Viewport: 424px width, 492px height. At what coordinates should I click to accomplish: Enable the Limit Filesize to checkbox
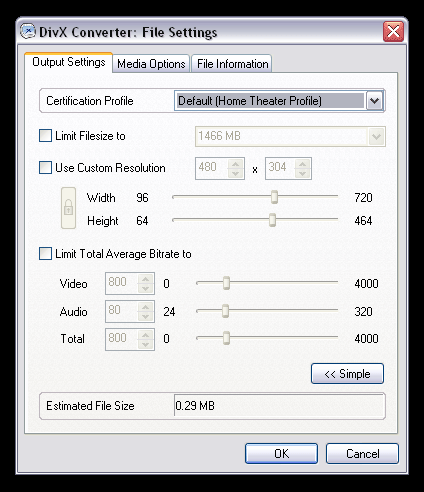tap(45, 136)
